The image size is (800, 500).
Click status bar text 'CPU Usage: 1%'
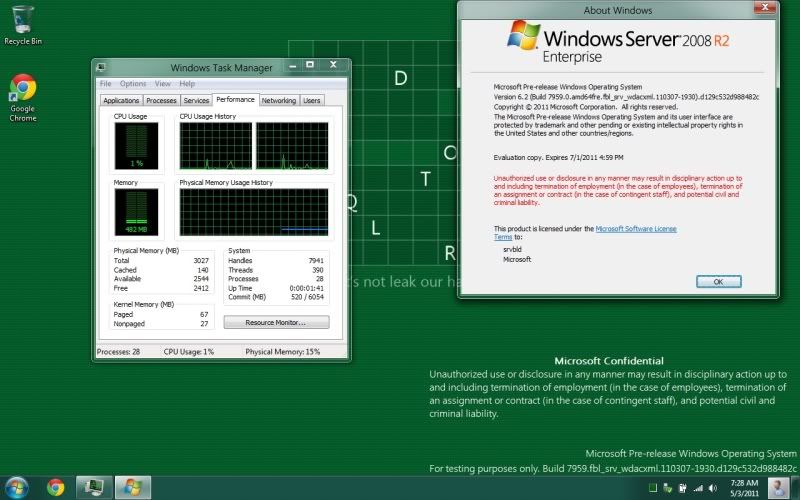189,352
